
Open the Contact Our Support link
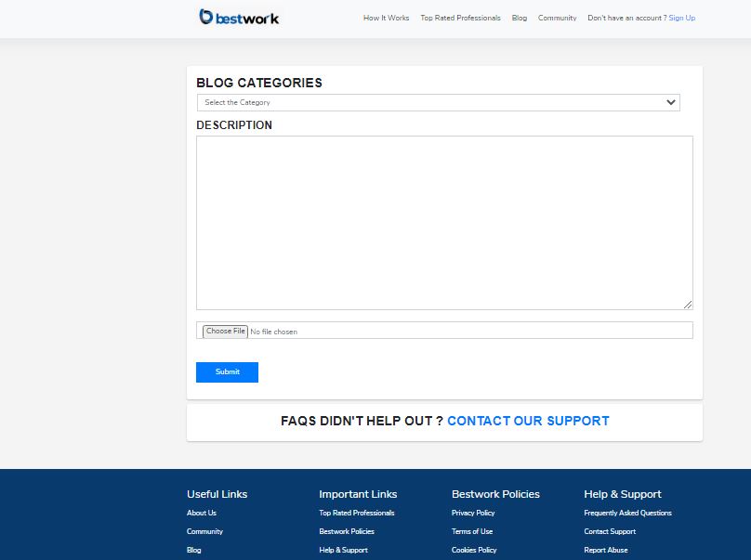[528, 421]
